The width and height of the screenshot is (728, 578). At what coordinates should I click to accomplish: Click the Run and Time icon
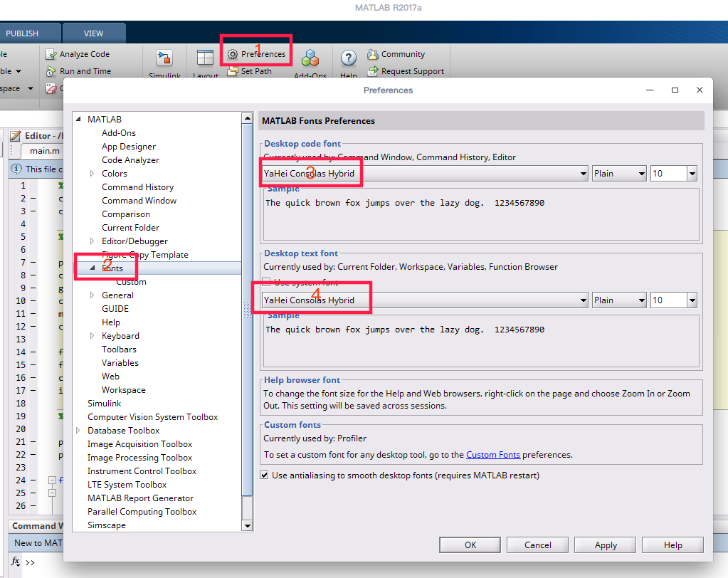[x=51, y=71]
